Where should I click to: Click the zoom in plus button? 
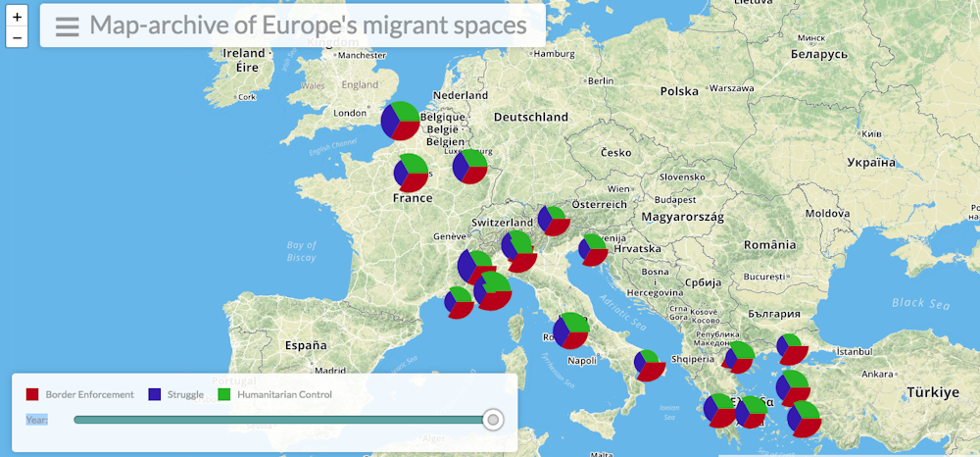(x=17, y=17)
